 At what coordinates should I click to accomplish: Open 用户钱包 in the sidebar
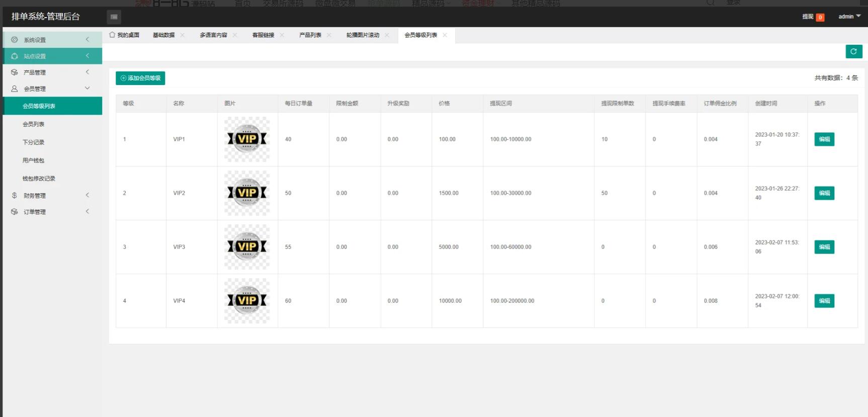[33, 160]
